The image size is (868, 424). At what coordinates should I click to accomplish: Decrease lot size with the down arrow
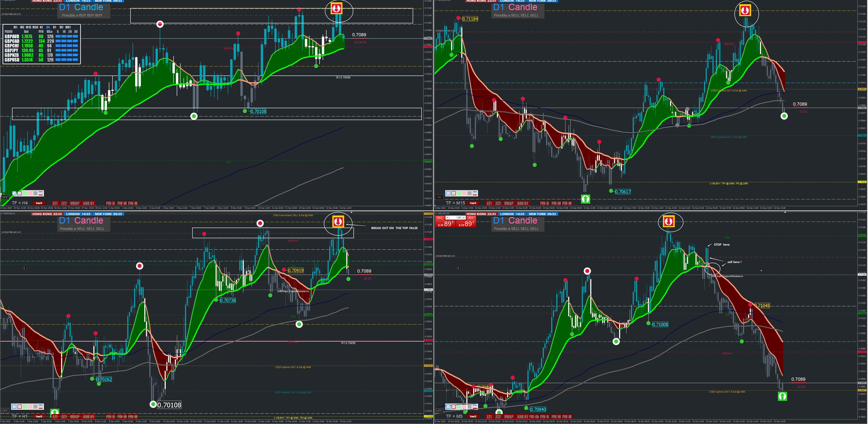[447, 218]
